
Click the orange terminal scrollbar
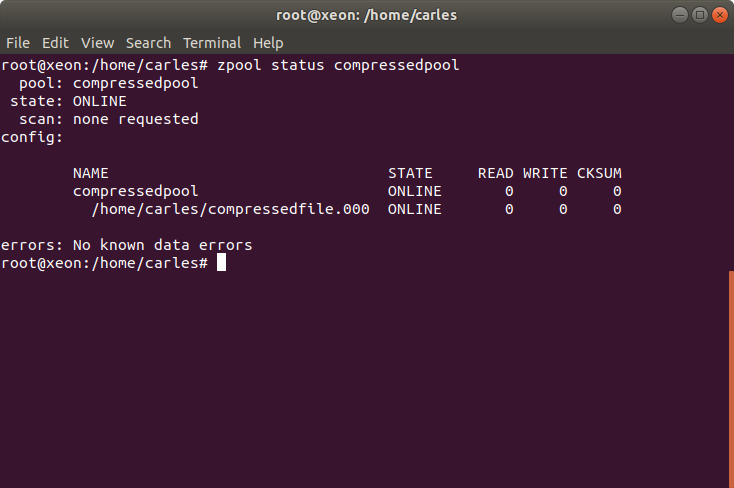pos(731,379)
